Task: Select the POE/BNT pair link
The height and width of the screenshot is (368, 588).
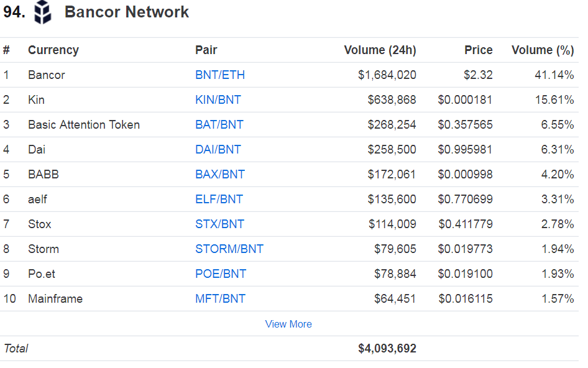Action: click(x=221, y=274)
